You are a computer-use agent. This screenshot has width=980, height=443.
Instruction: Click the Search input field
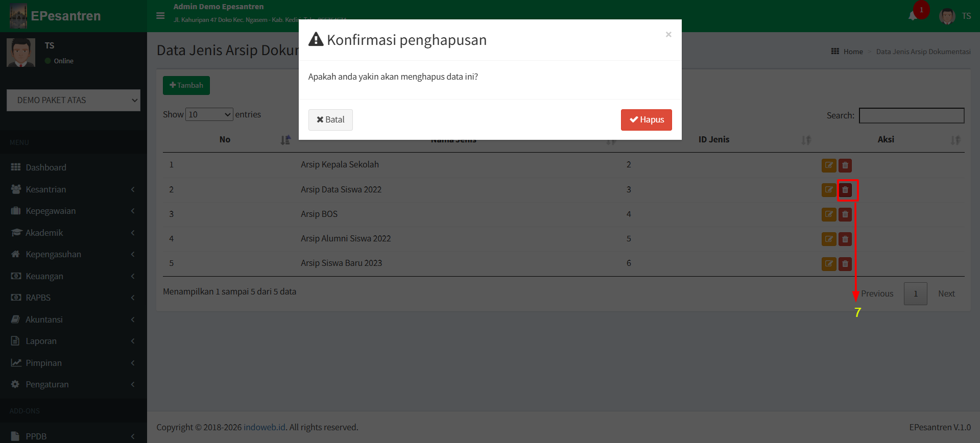(x=911, y=116)
